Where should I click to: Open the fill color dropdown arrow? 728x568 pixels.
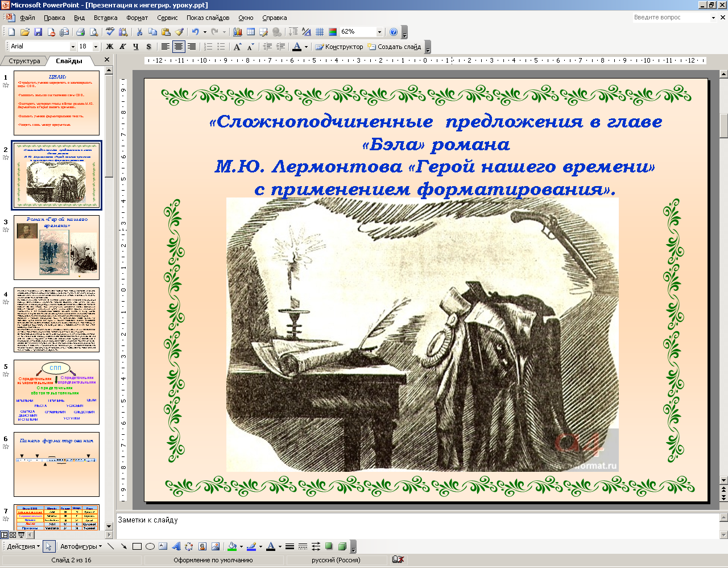click(x=241, y=546)
